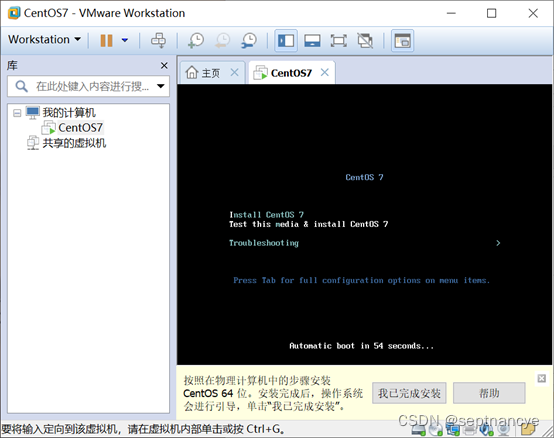Switch to the 主页 home tab

pyautogui.click(x=211, y=73)
